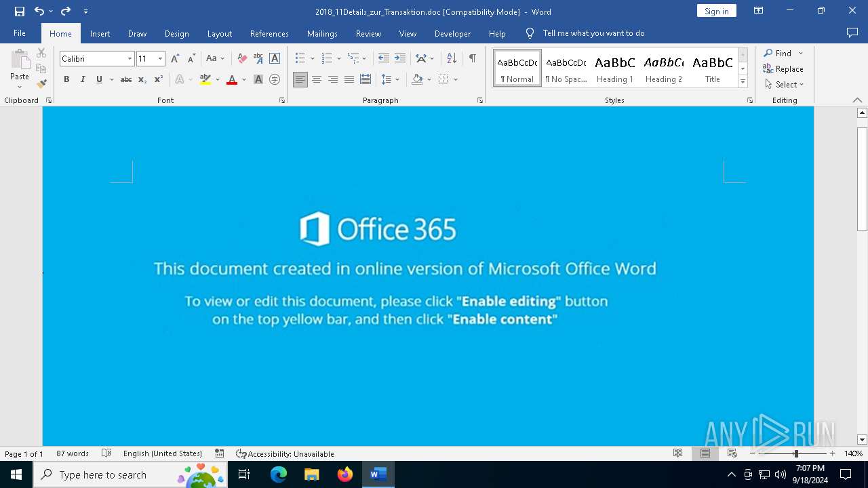Open the File tab

pyautogui.click(x=20, y=33)
